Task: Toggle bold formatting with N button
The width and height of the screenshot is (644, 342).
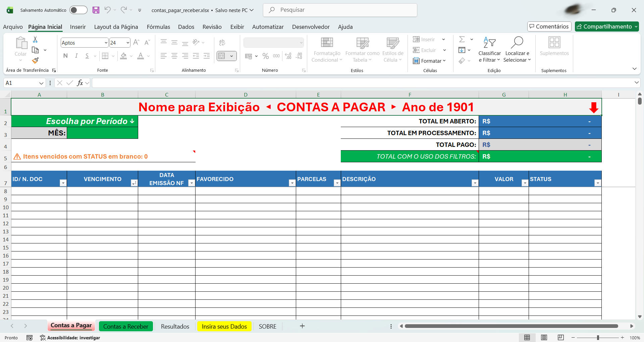Action: 65,56
